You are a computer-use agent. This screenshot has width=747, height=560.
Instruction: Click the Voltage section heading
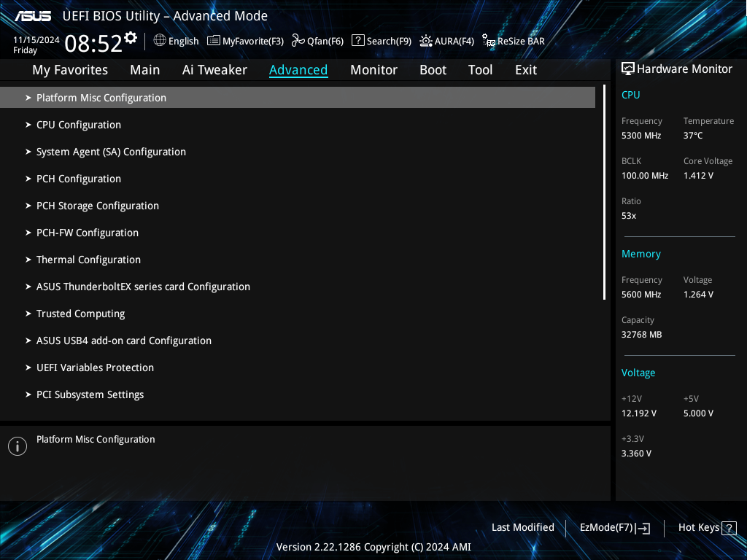coord(638,373)
